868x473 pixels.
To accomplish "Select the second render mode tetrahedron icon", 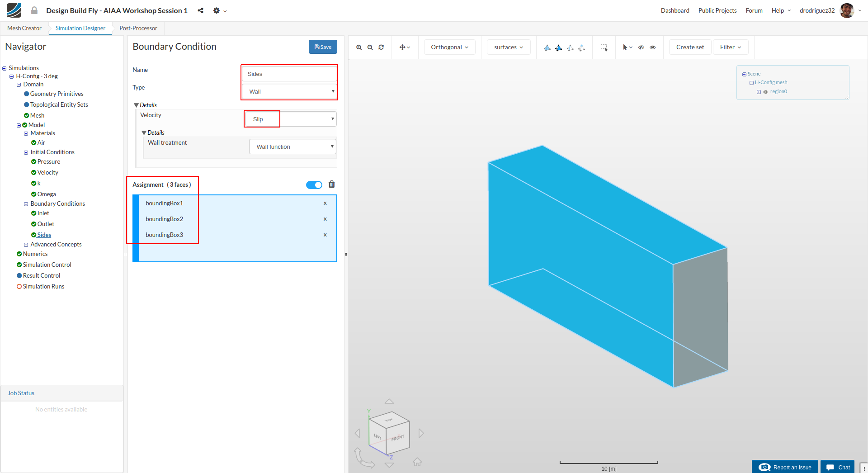I will pos(559,47).
